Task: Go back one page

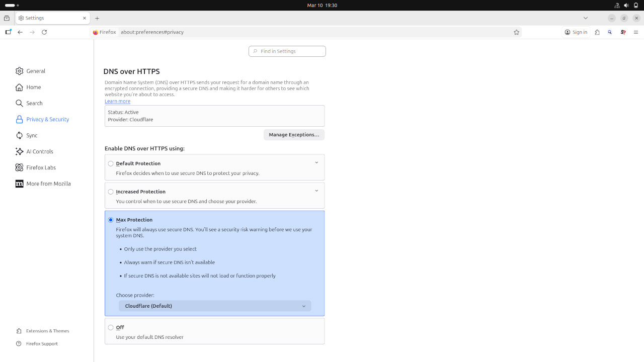Action: pos(20,32)
